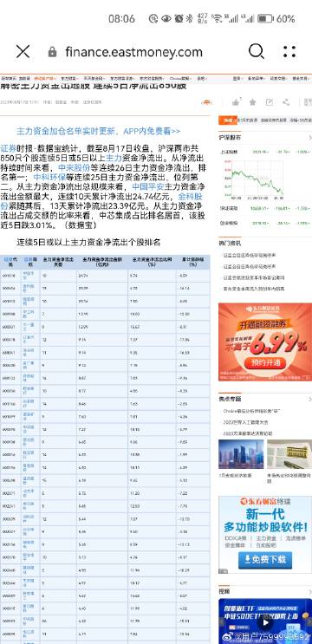Click the thumbs-up like icon under the headline
The width and height of the screenshot is (312, 644).
click(236, 102)
